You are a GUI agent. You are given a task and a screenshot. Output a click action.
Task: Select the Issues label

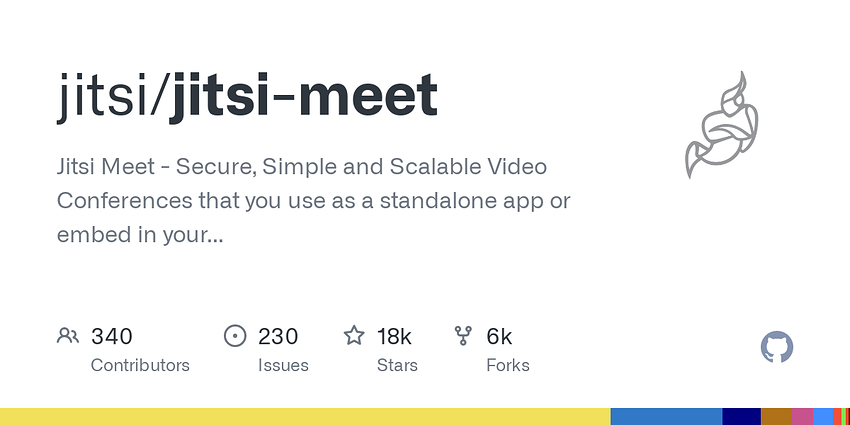283,365
